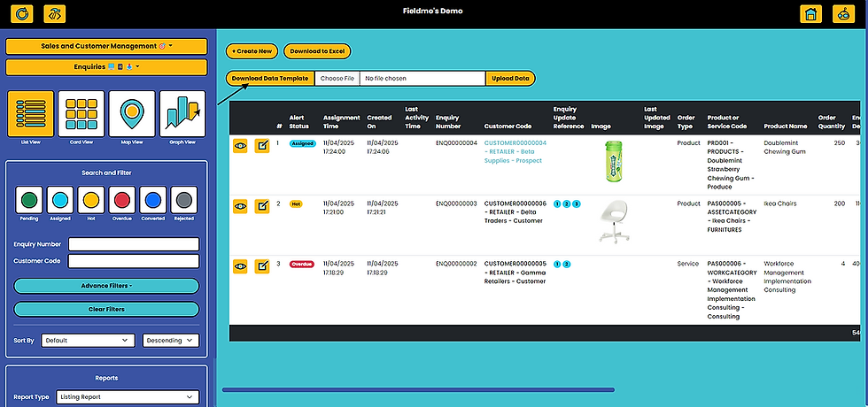The height and width of the screenshot is (407, 868).
Task: Click the Alert Status column header
Action: tap(299, 122)
